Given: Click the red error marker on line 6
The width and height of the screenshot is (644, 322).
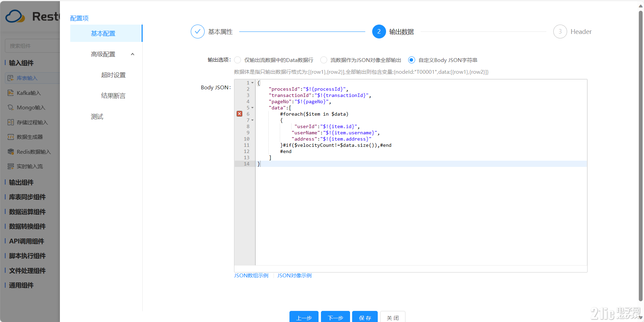Looking at the screenshot, I should [x=239, y=114].
